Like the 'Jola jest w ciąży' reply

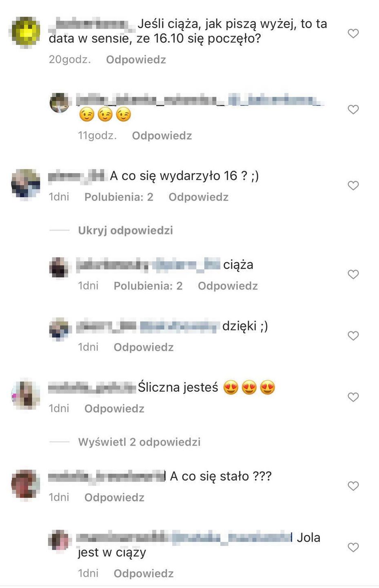point(353,547)
